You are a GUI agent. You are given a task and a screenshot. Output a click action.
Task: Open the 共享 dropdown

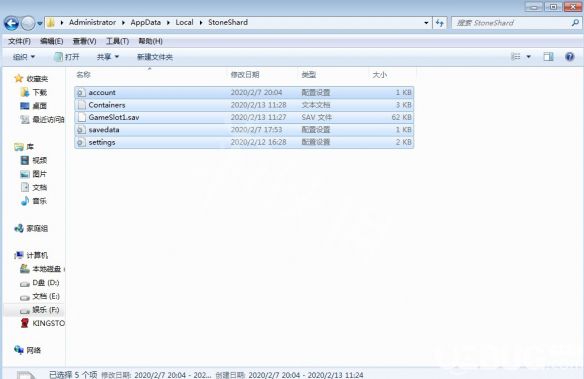tap(108, 57)
